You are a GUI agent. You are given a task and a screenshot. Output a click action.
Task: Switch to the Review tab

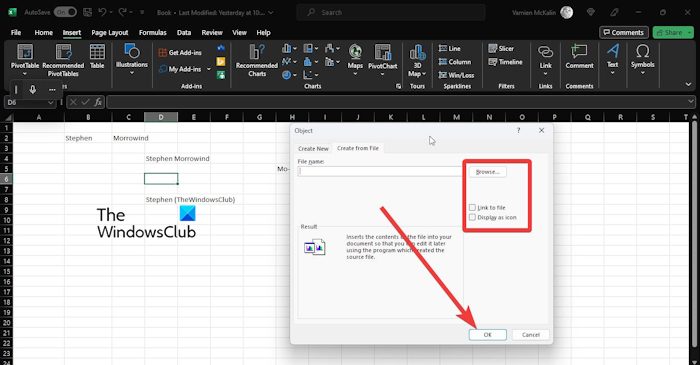click(x=212, y=33)
